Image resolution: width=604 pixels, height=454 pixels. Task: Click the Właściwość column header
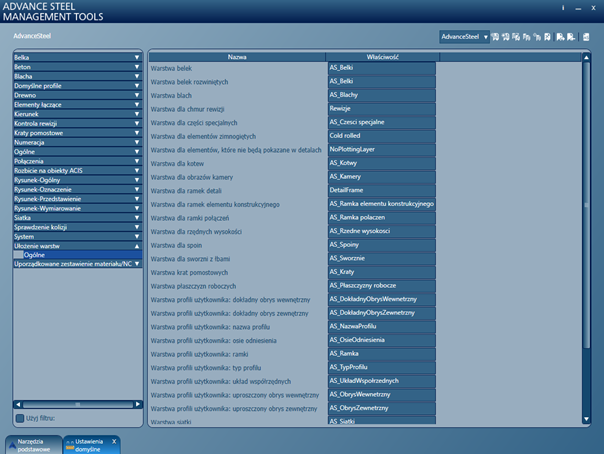pos(381,57)
